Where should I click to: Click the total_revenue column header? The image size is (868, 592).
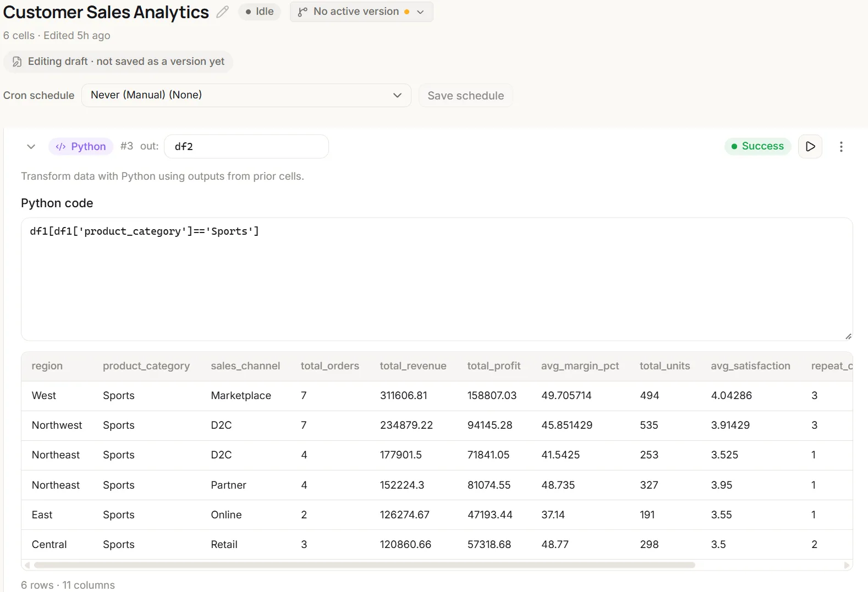[413, 366]
